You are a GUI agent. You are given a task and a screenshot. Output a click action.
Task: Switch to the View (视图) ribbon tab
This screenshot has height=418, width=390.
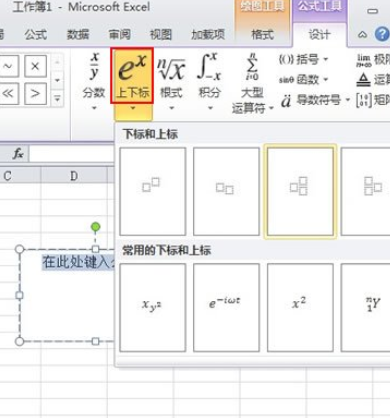161,34
